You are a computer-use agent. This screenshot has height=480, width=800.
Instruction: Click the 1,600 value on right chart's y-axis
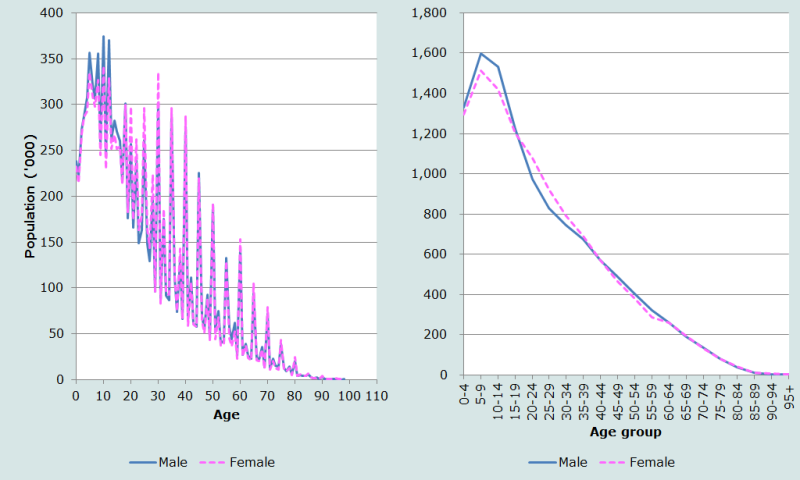tap(429, 53)
